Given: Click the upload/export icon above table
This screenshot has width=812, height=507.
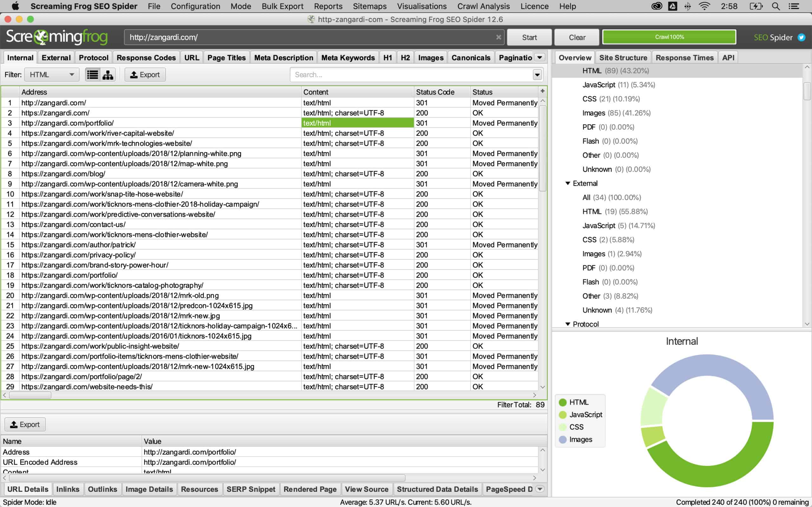Looking at the screenshot, I should coord(144,74).
